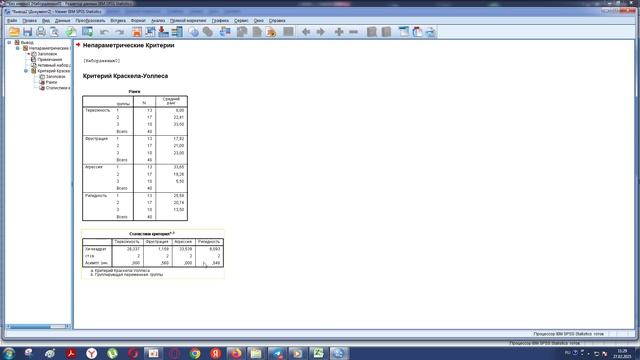Click the Select last output icon
Screen dimensions: 640x360
pos(225,32)
